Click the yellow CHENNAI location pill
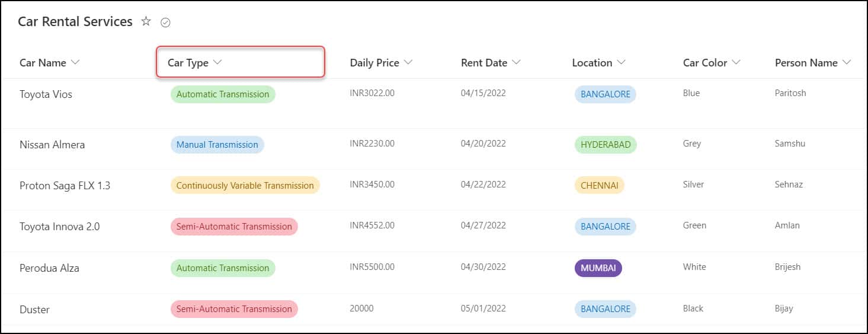The image size is (868, 334). [599, 186]
